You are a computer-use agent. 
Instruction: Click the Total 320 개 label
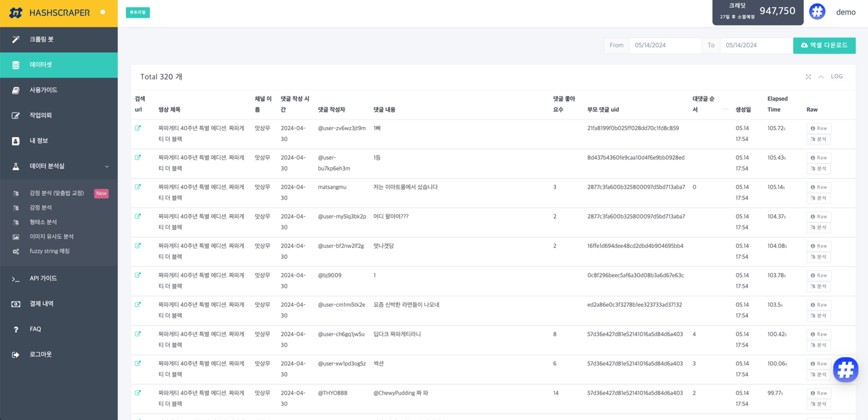point(161,77)
